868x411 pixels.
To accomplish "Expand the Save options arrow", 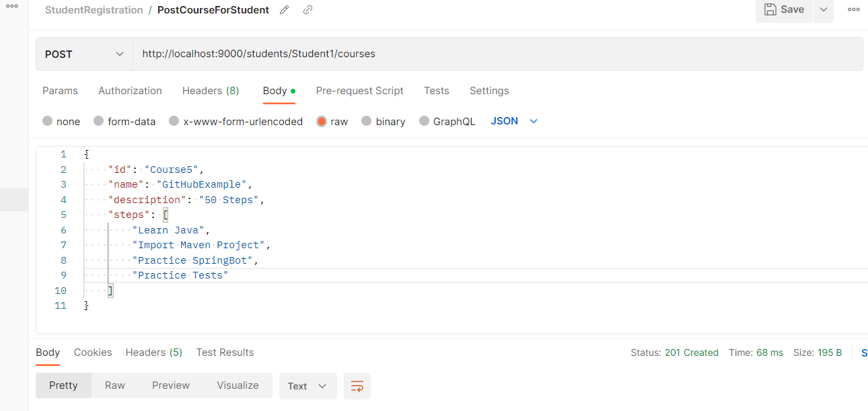I will (824, 9).
